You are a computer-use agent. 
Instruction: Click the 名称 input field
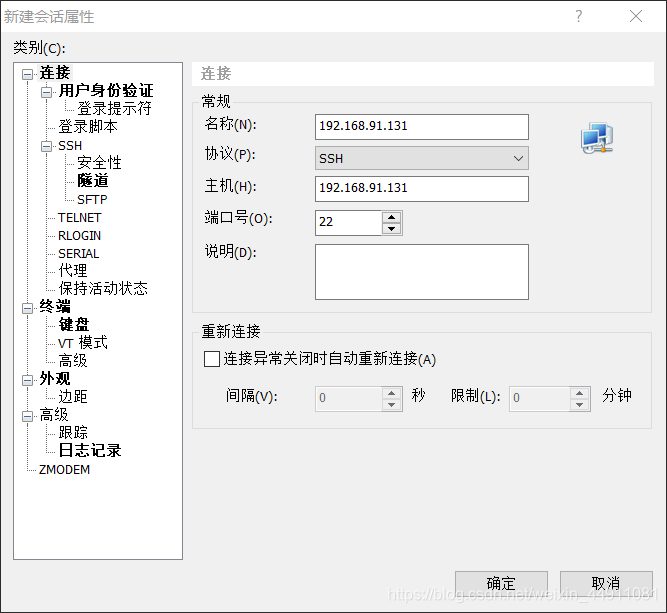(422, 126)
